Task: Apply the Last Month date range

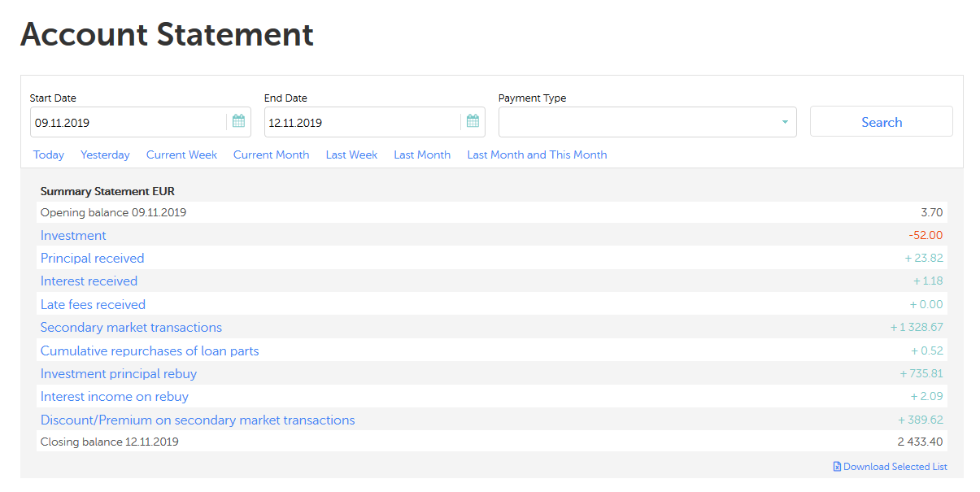Action: pos(422,155)
